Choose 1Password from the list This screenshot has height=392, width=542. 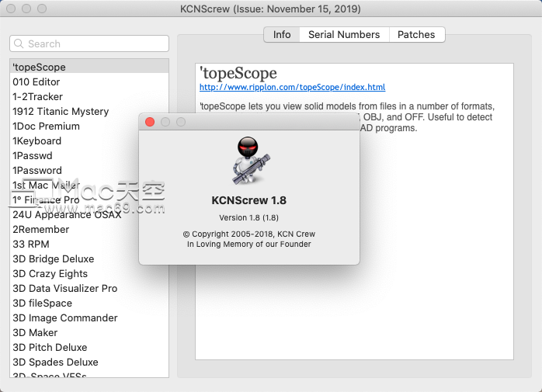89,171
